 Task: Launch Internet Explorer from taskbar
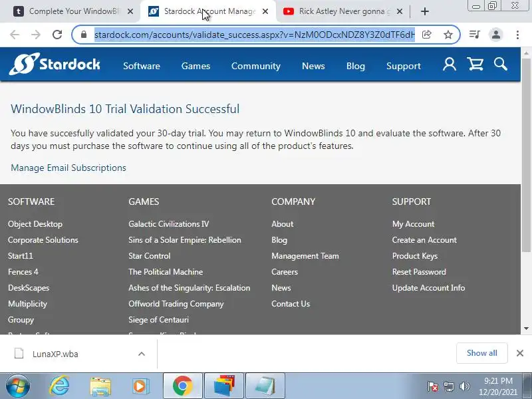(x=59, y=386)
